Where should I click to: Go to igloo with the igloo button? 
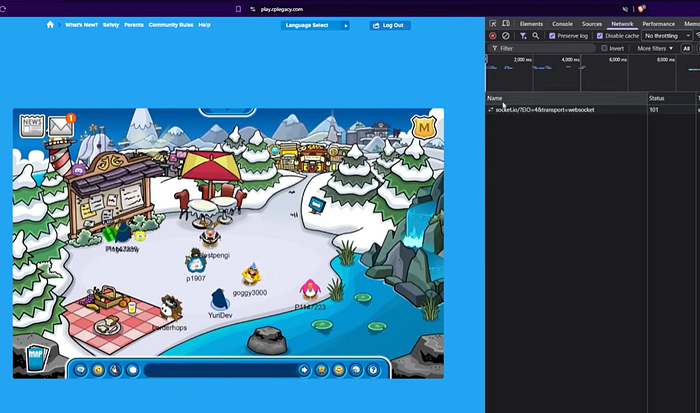pos(356,370)
